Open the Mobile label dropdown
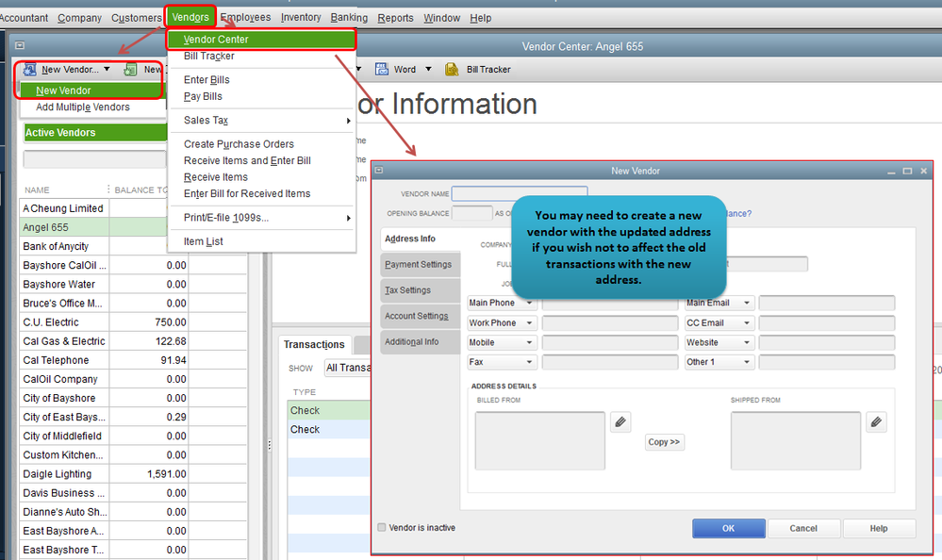 coord(529,342)
